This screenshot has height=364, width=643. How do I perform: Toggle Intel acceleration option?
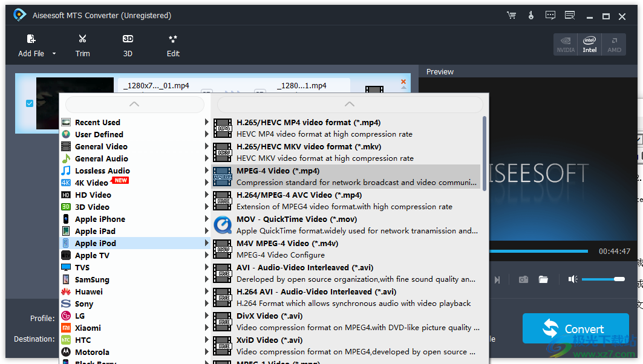[590, 45]
